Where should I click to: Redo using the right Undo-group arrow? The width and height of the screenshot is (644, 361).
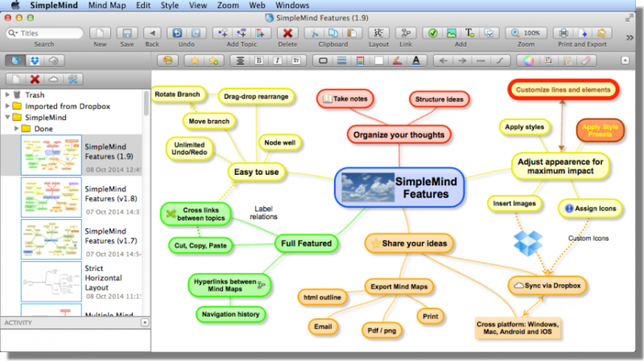196,33
